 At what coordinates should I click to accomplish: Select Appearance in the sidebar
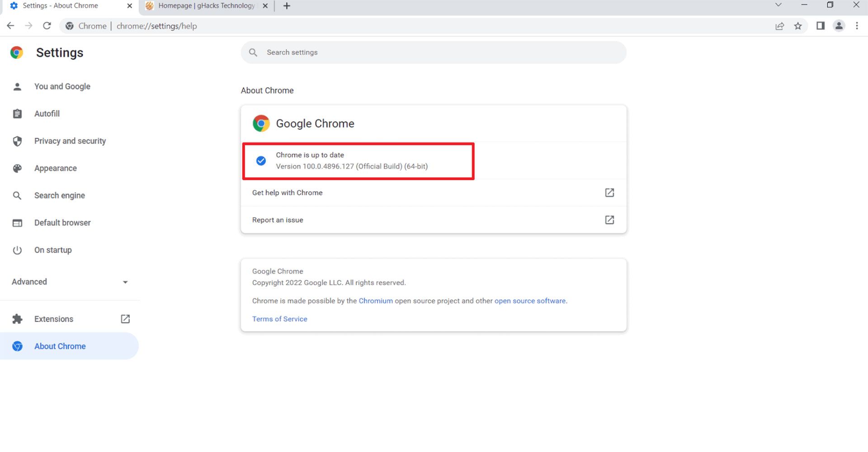point(55,168)
